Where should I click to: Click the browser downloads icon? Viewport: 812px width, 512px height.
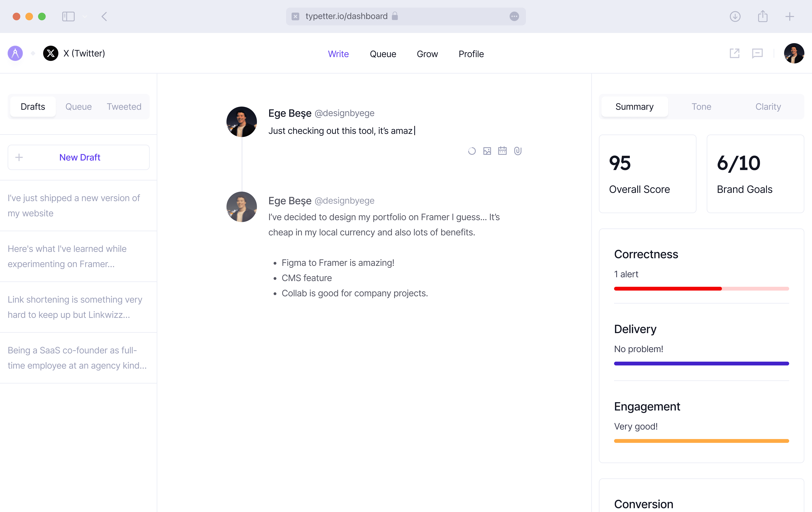coord(735,16)
